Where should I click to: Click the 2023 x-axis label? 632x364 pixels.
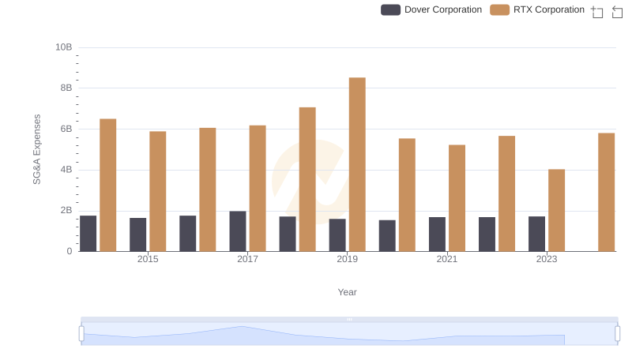547,259
